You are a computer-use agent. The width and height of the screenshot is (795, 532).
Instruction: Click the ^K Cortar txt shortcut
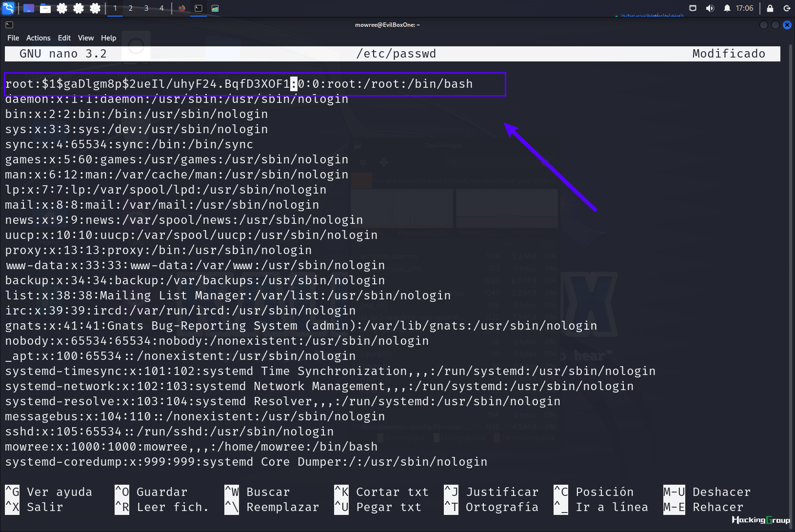pos(381,492)
